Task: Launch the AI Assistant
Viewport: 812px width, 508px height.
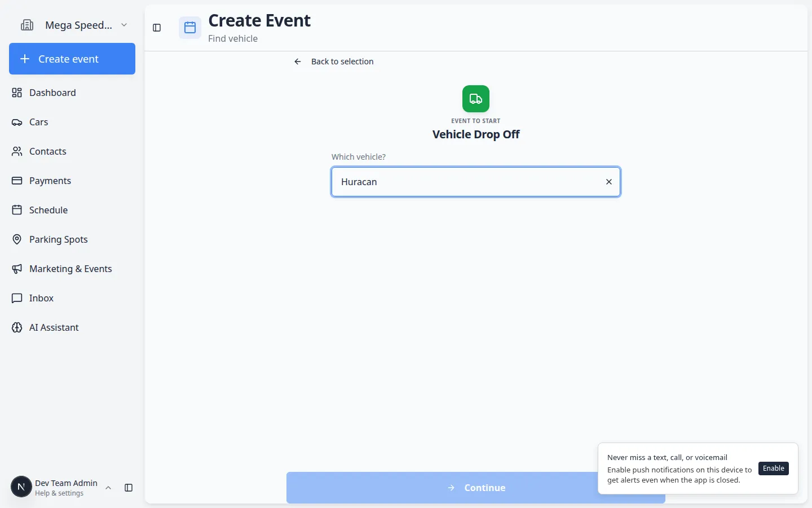Action: [72, 327]
